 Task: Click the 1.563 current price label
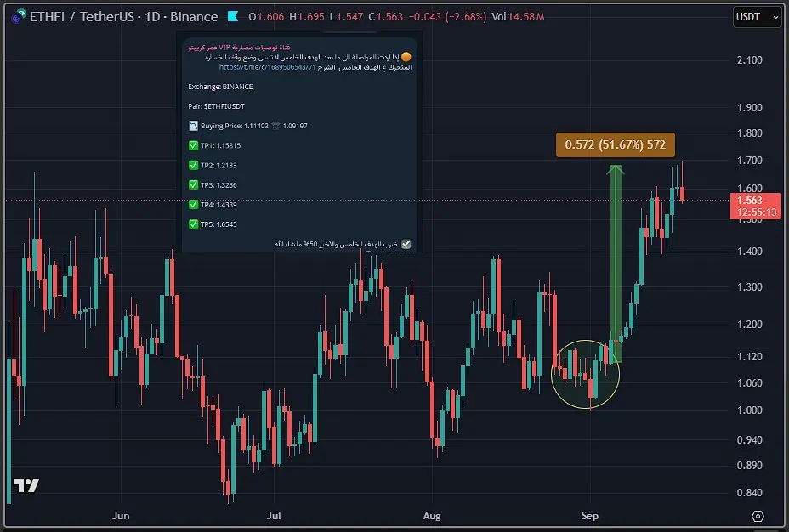point(750,200)
